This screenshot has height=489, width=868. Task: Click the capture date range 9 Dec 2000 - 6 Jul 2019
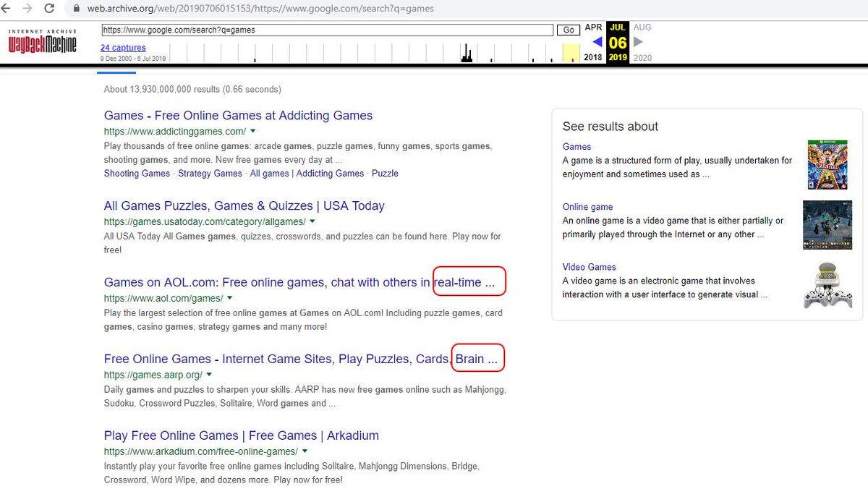pyautogui.click(x=133, y=58)
